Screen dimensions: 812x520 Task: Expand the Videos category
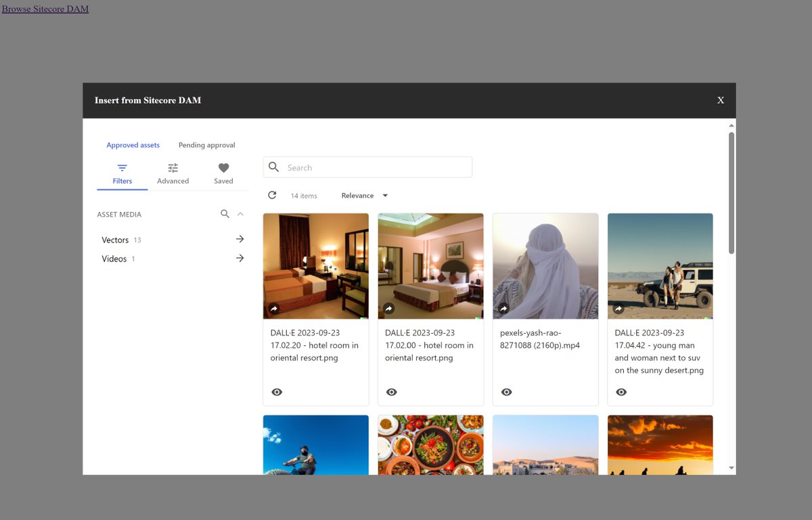[x=240, y=258]
